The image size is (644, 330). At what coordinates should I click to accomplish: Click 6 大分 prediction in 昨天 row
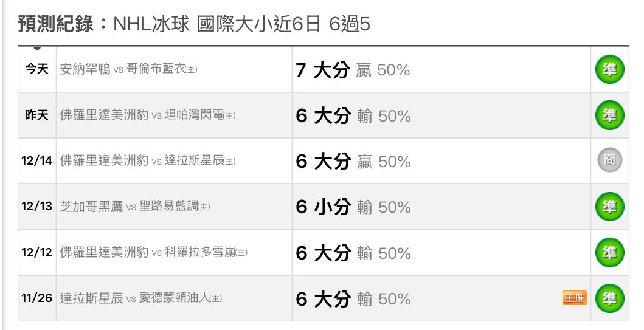tap(323, 115)
